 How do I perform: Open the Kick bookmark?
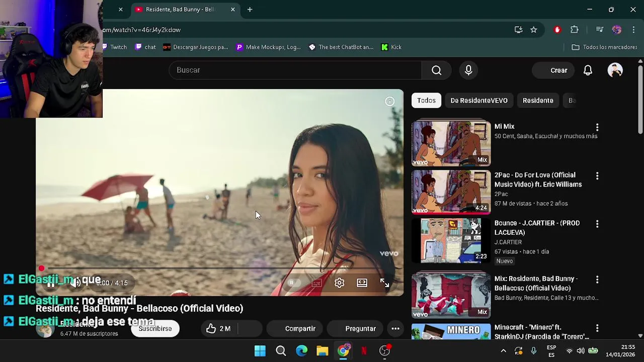[x=391, y=47]
